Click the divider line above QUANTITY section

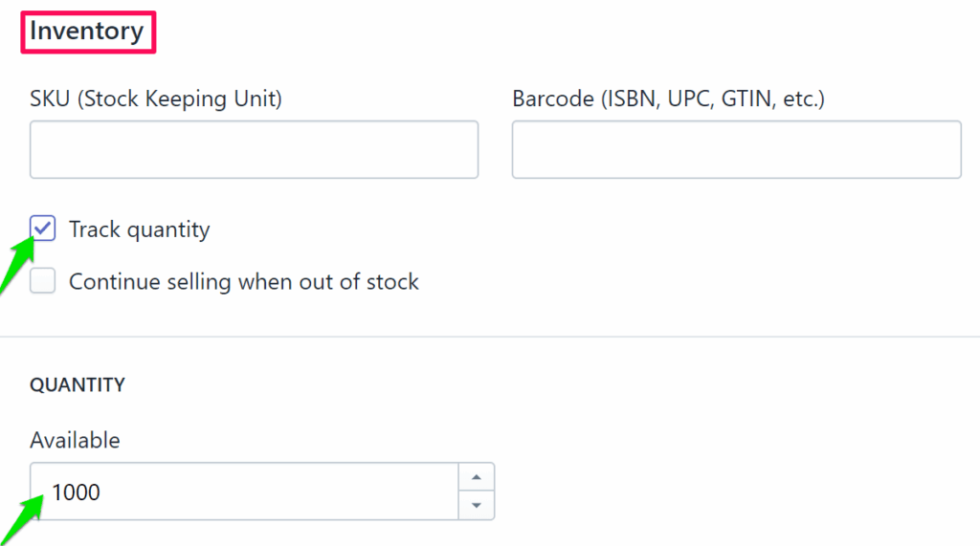(x=490, y=337)
